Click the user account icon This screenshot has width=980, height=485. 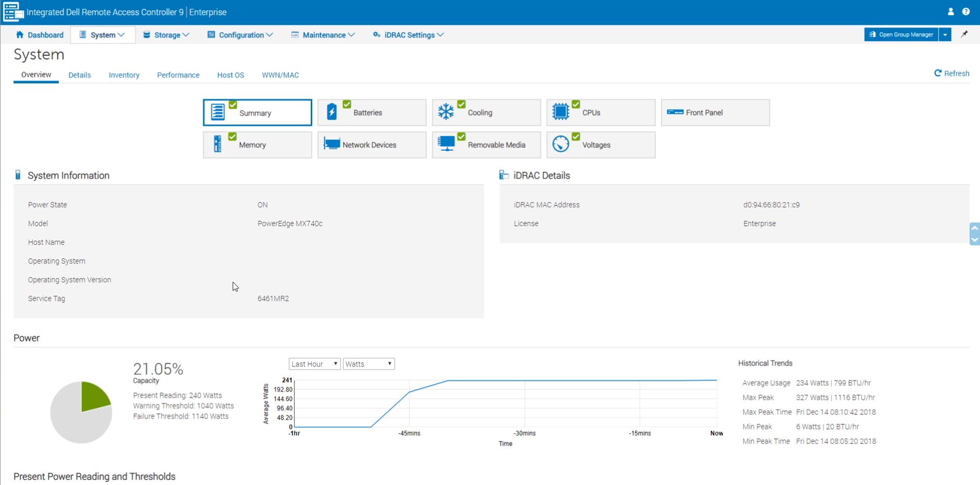click(x=950, y=12)
